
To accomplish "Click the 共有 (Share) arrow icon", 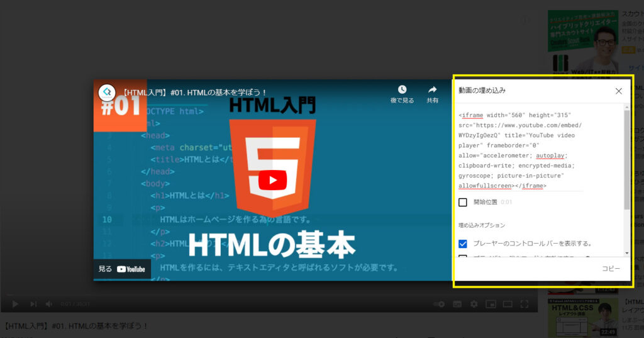I will point(433,90).
